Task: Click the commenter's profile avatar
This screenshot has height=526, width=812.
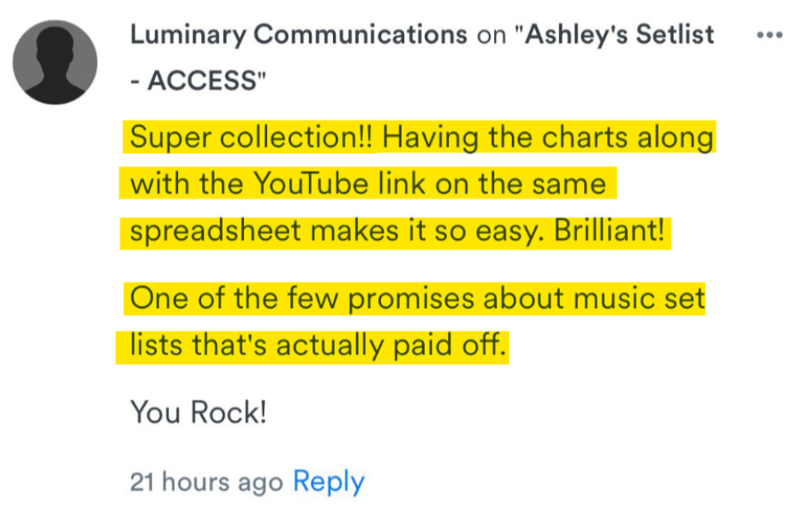Action: (55, 61)
